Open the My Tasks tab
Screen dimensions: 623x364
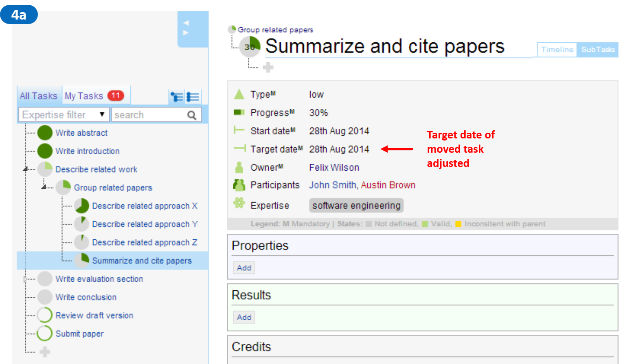(x=84, y=96)
